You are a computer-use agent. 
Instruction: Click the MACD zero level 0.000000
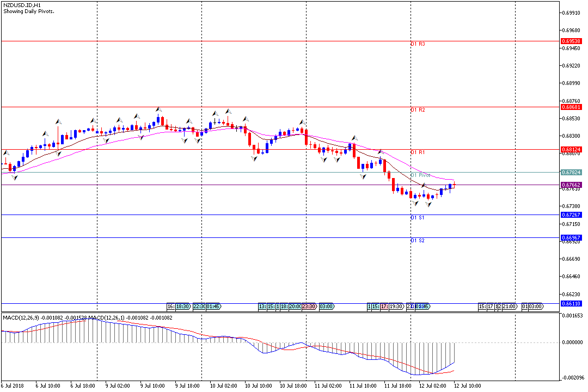[572, 342]
